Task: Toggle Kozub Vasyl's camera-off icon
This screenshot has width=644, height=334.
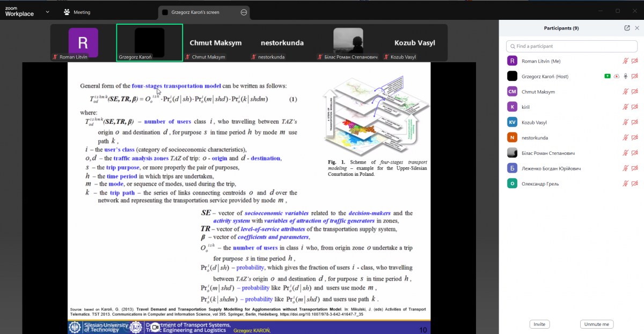Action: 634,122
